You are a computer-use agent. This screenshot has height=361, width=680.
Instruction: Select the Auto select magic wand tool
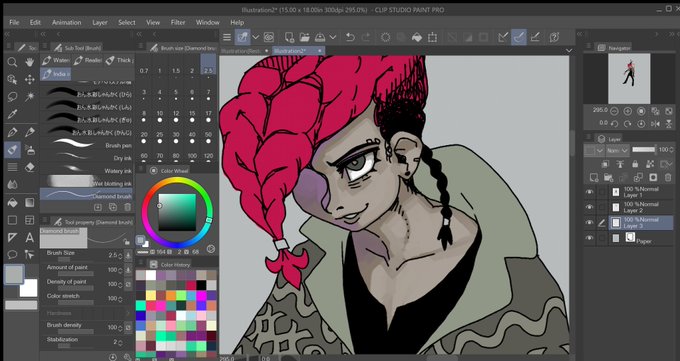coord(29,97)
